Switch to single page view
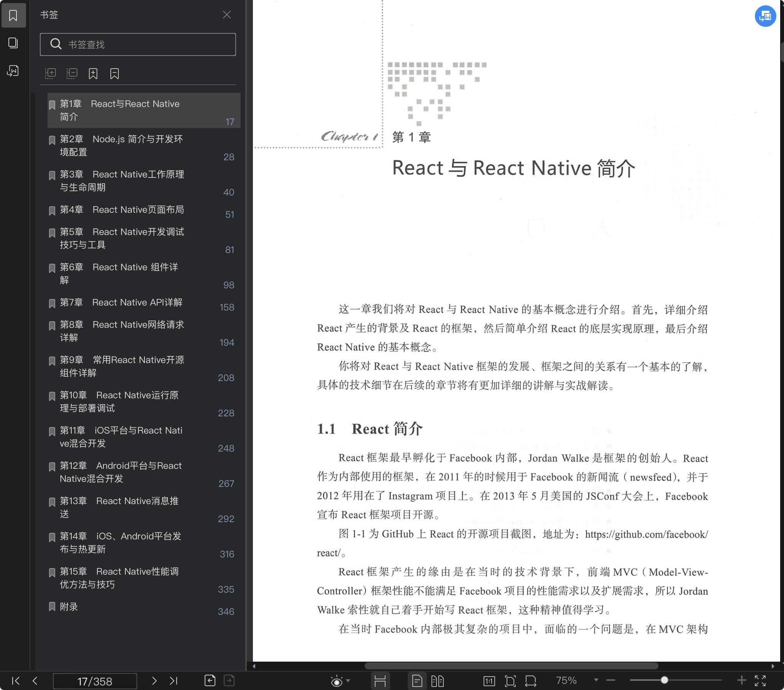The image size is (784, 690). tap(417, 681)
